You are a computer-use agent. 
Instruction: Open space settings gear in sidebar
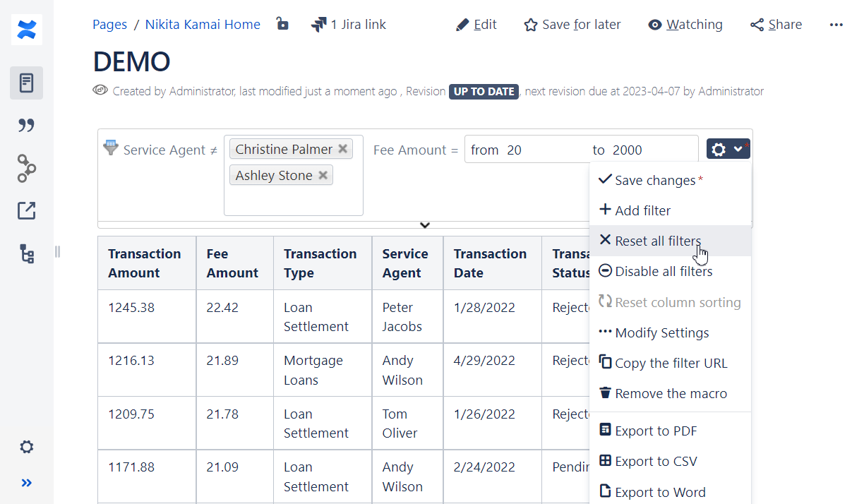pyautogui.click(x=27, y=447)
